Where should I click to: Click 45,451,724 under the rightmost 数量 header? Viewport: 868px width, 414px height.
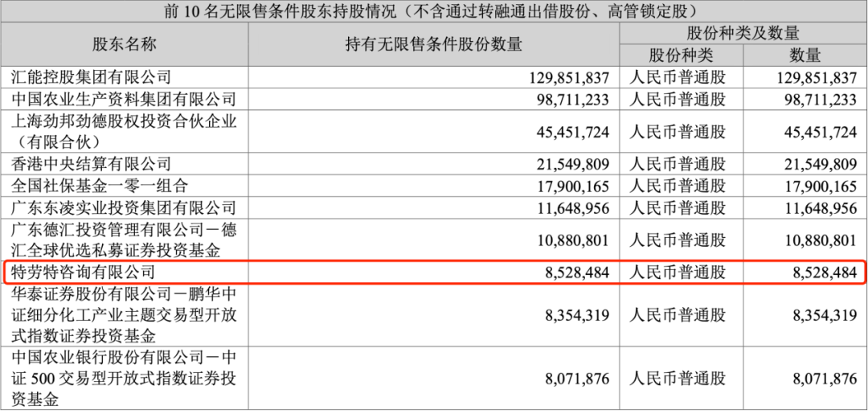click(x=821, y=133)
